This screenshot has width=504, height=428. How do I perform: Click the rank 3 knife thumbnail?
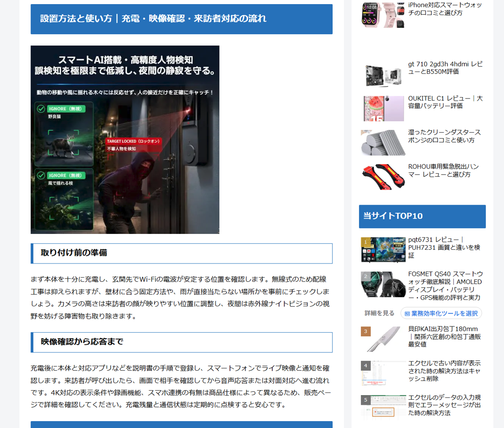[x=383, y=339]
